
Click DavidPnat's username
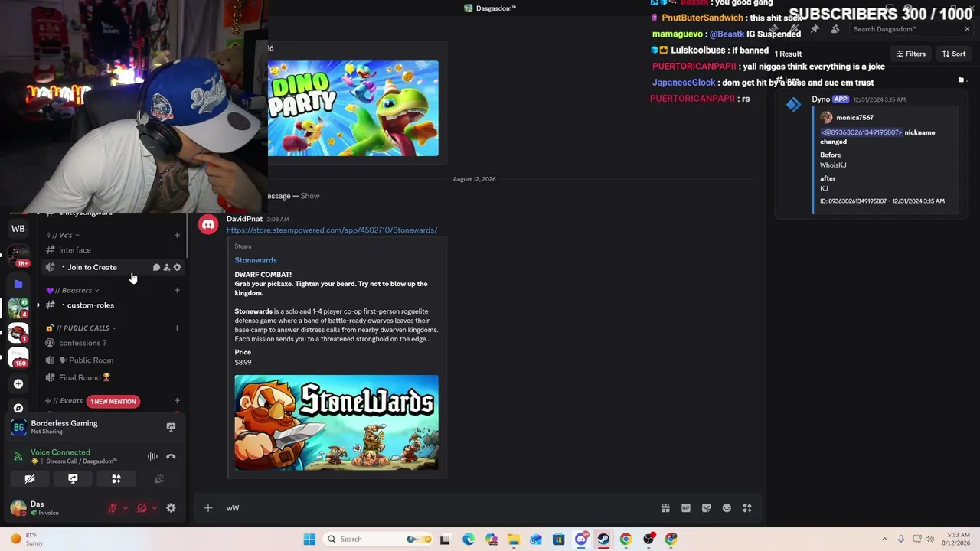click(x=244, y=219)
